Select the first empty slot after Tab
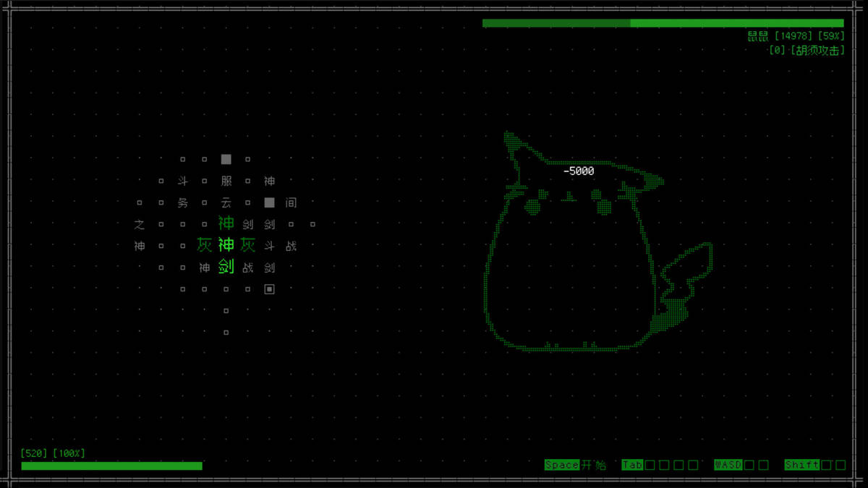The height and width of the screenshot is (488, 868). (x=650, y=465)
